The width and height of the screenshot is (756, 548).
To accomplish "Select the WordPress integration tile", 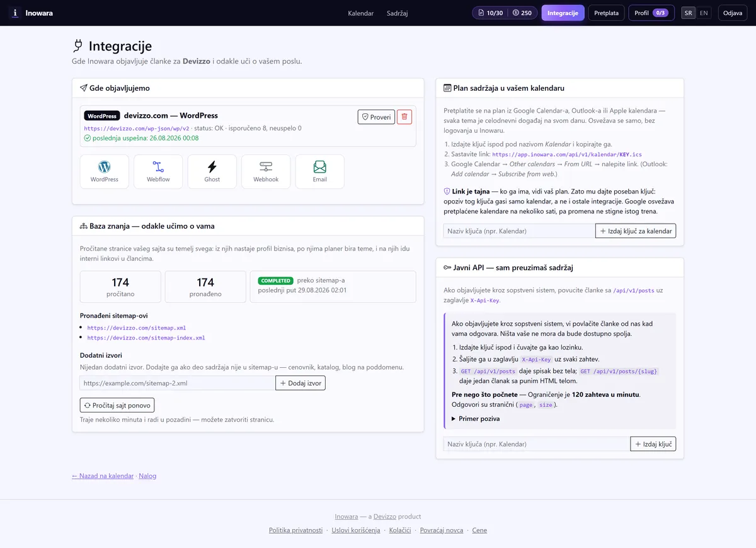I will tap(105, 171).
